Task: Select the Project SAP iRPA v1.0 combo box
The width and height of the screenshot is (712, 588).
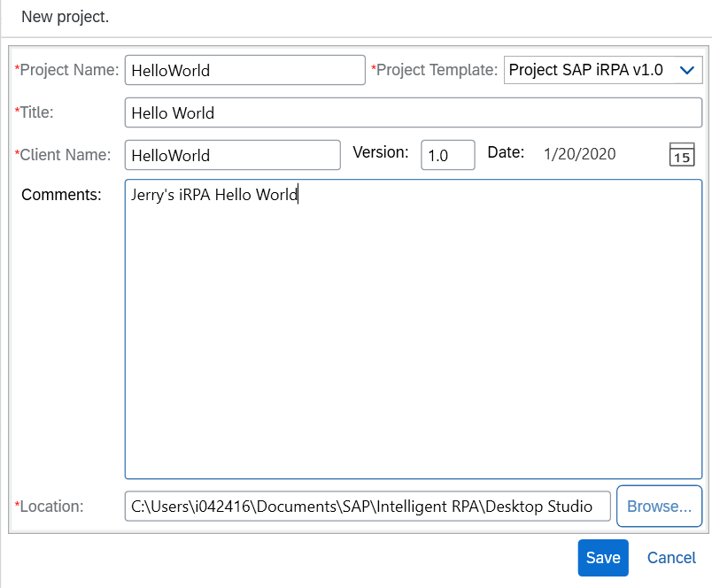Action: point(586,70)
